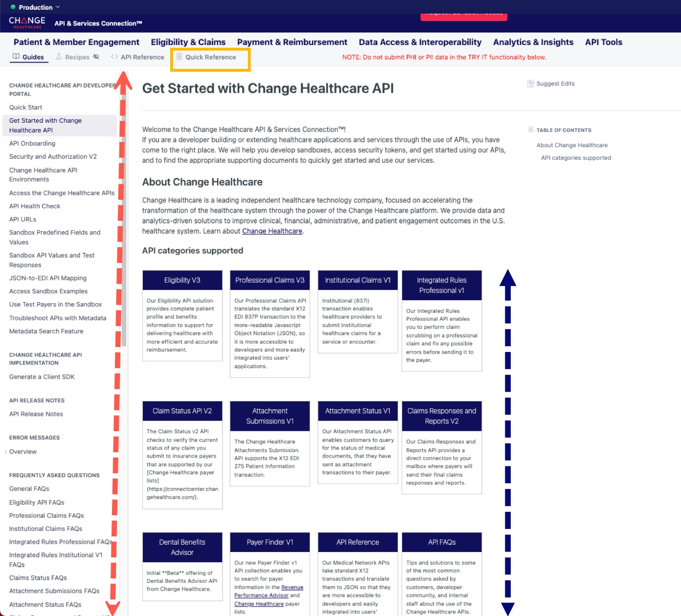This screenshot has height=616, width=681.
Task: Open the Quick Start sidebar page
Action: (x=25, y=108)
